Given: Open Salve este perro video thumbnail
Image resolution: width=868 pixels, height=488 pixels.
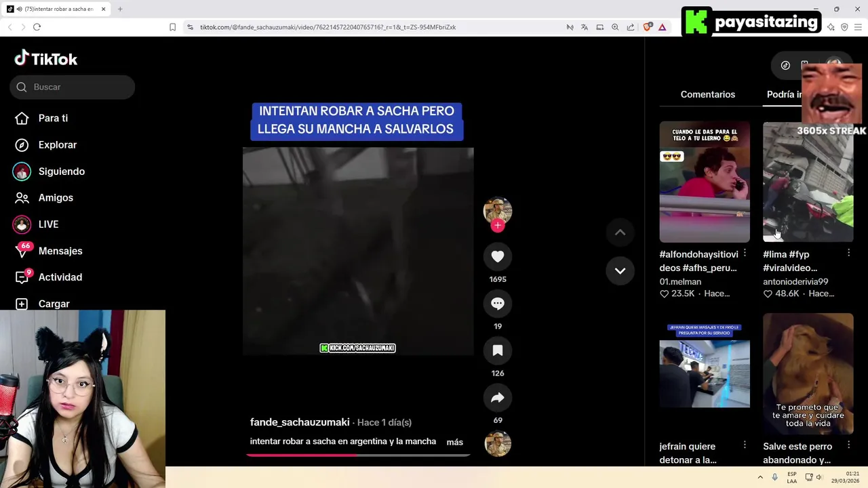Looking at the screenshot, I should 808,374.
